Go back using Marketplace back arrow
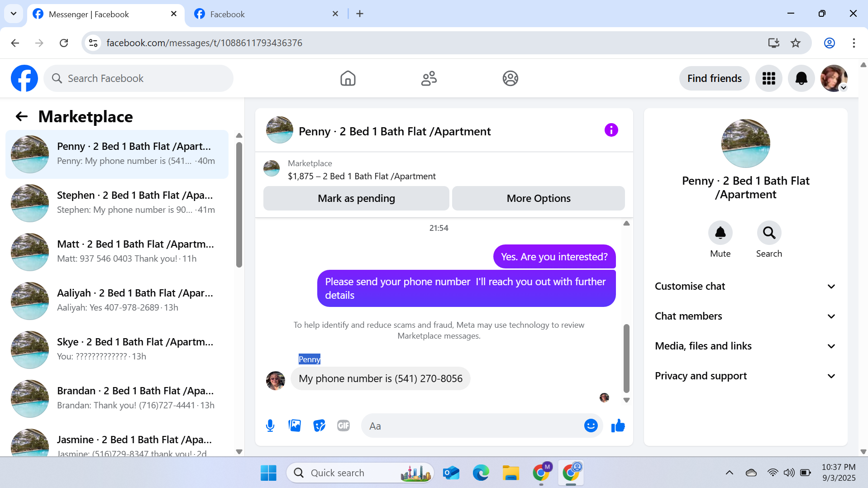 click(22, 117)
